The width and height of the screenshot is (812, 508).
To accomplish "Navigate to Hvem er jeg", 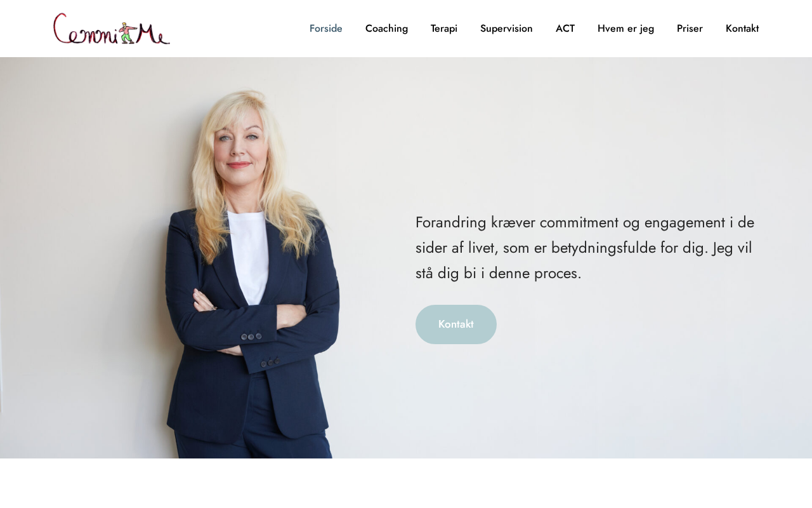I will tap(625, 29).
